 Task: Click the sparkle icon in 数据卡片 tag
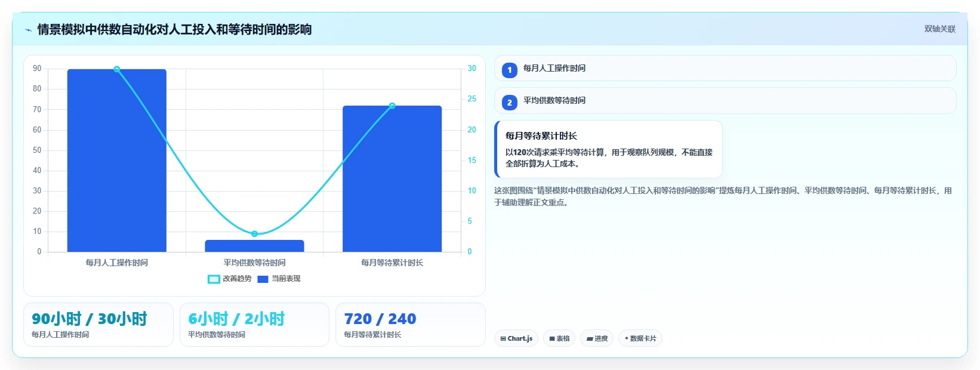[x=626, y=338]
